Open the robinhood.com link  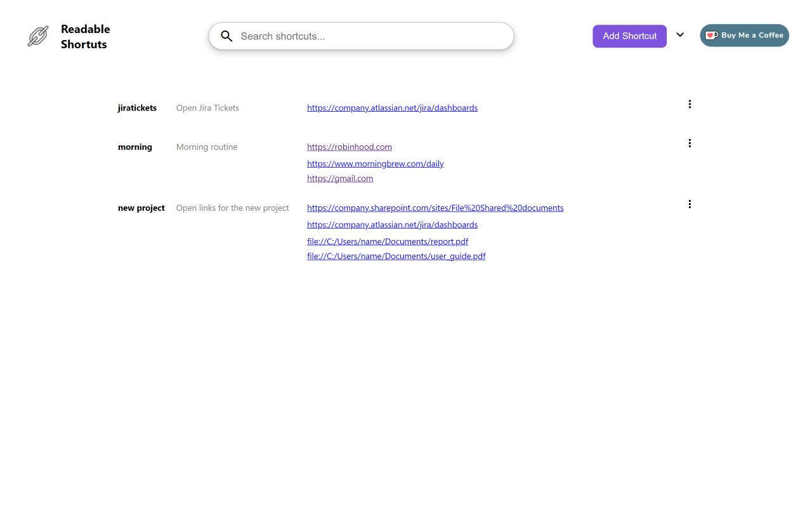(349, 147)
